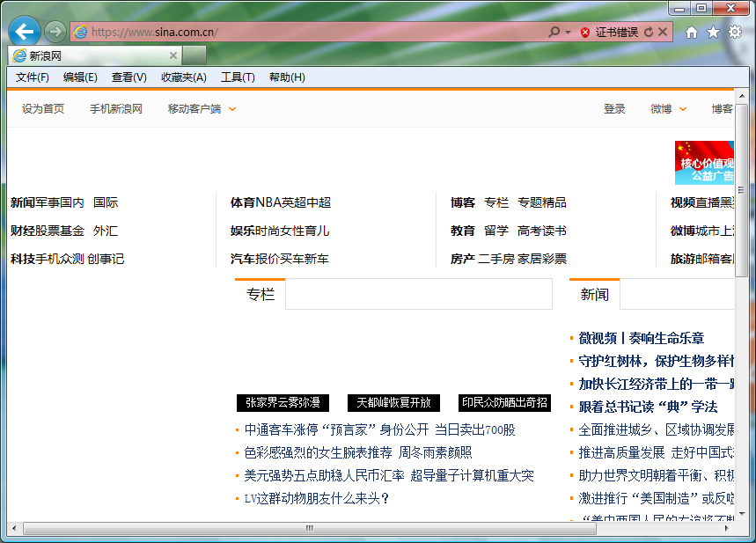Viewport: 756px width, 543px height.
Task: Close the 新浪网 tab
Action: click(x=173, y=55)
